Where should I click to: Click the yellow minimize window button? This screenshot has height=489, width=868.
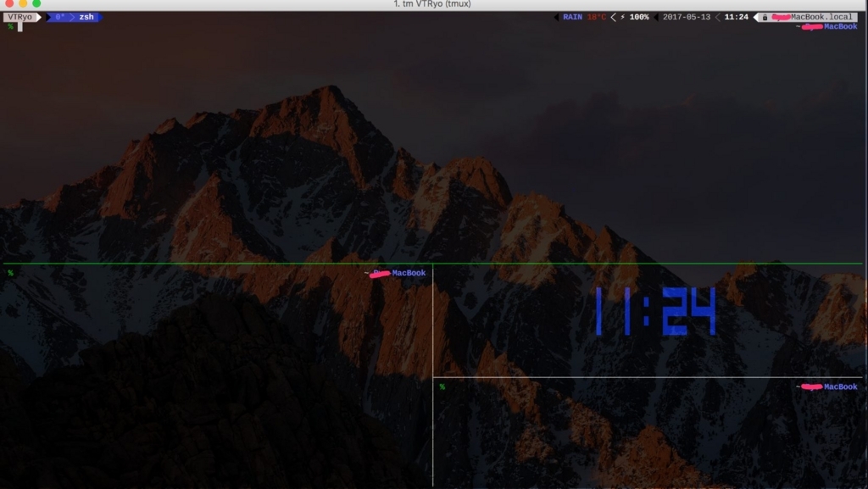[x=23, y=3]
